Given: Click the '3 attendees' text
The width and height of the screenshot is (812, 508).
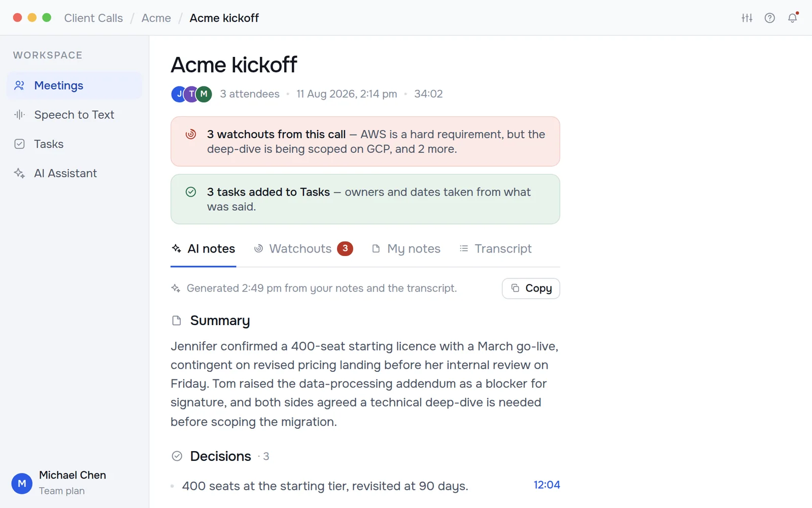Looking at the screenshot, I should coord(250,94).
